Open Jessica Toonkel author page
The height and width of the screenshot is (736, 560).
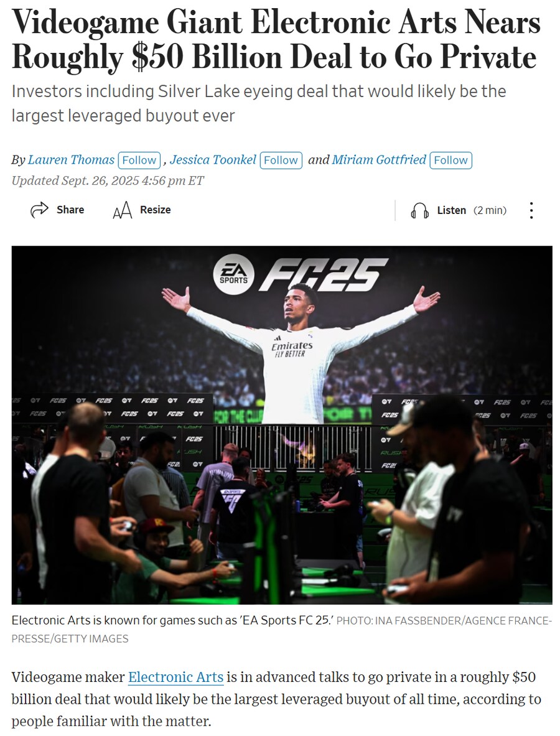click(213, 160)
